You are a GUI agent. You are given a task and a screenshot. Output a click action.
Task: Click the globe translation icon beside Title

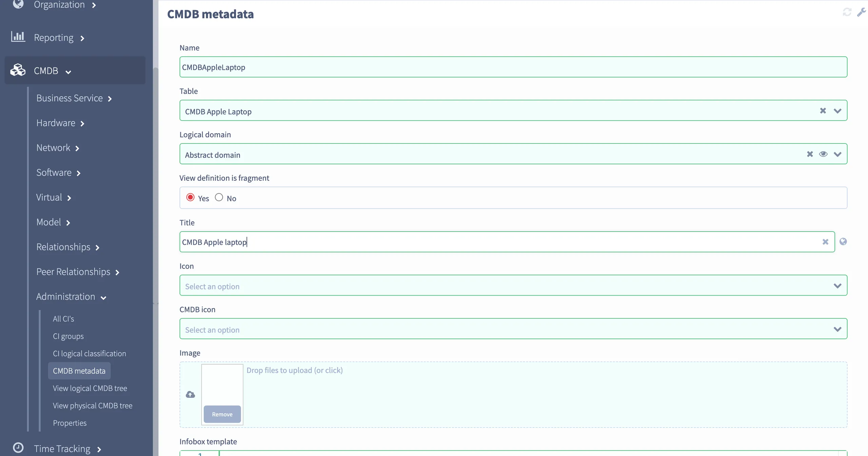[843, 242]
